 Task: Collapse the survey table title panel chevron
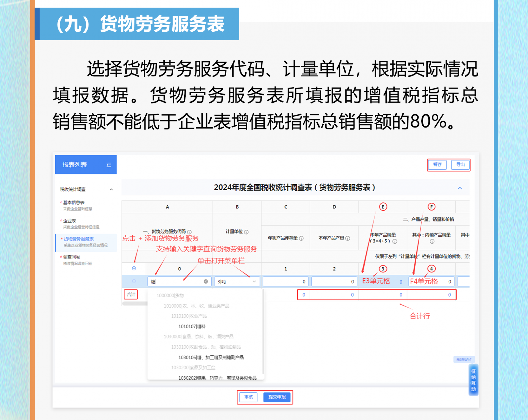tap(460, 188)
